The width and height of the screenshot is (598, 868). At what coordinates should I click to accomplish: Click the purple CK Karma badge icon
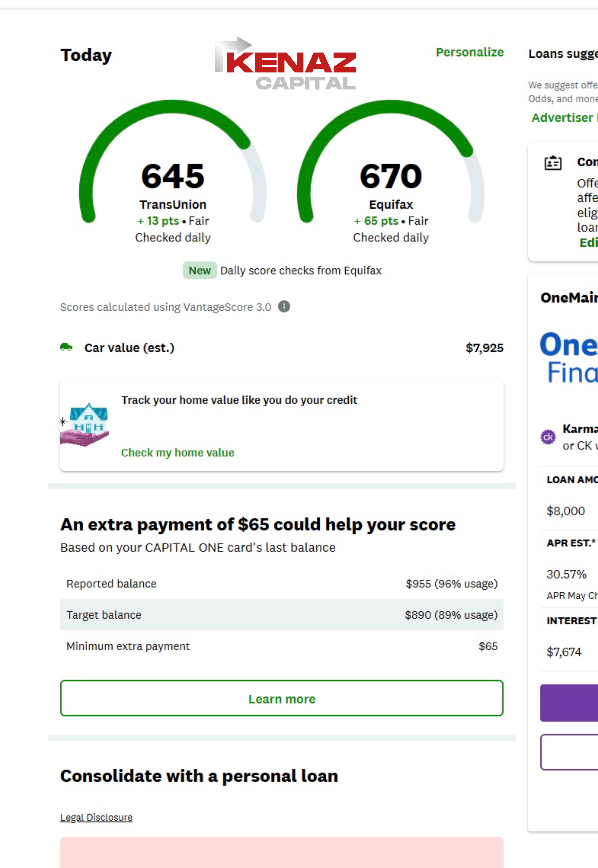548,437
